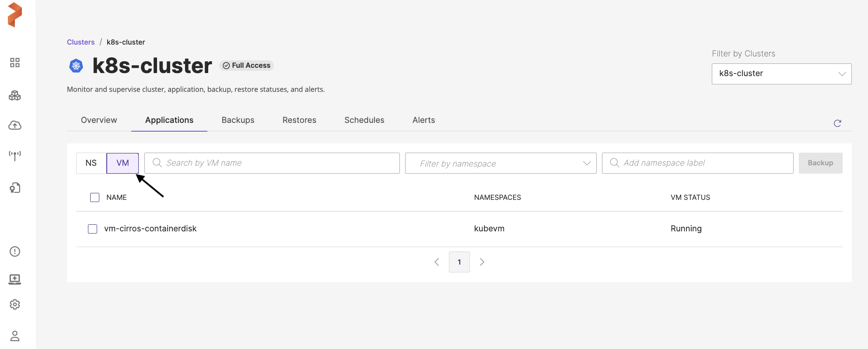Select the vm-cirros-containerdisk checkbox

click(x=92, y=229)
